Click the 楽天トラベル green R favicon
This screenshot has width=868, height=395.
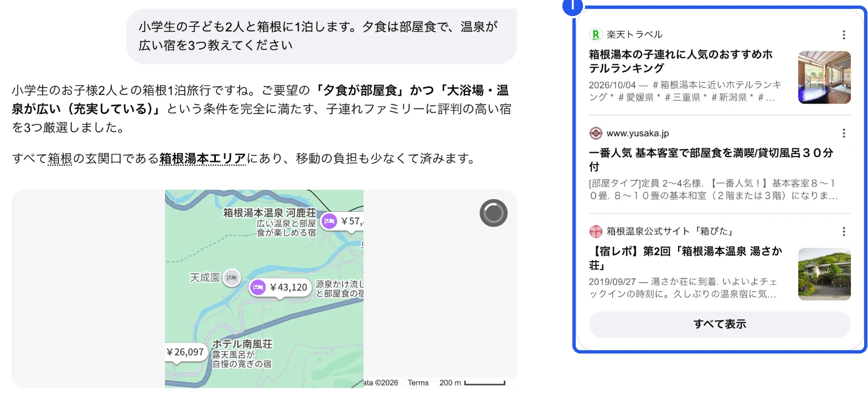[596, 35]
